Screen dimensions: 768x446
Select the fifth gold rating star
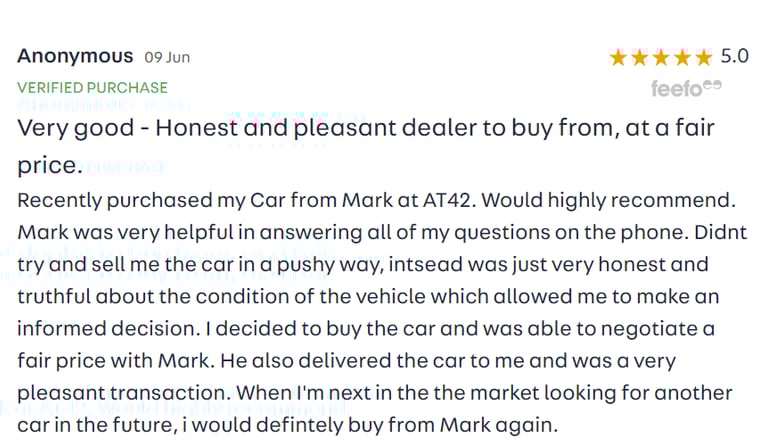click(704, 58)
